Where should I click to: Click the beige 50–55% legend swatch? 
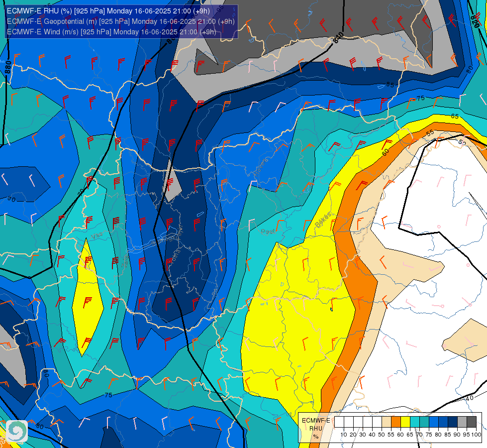(x=387, y=422)
